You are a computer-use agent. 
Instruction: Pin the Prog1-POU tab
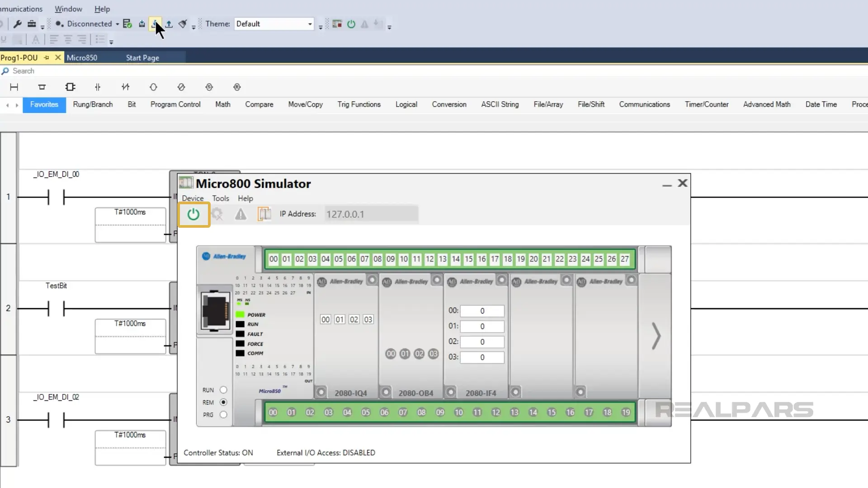click(x=46, y=58)
